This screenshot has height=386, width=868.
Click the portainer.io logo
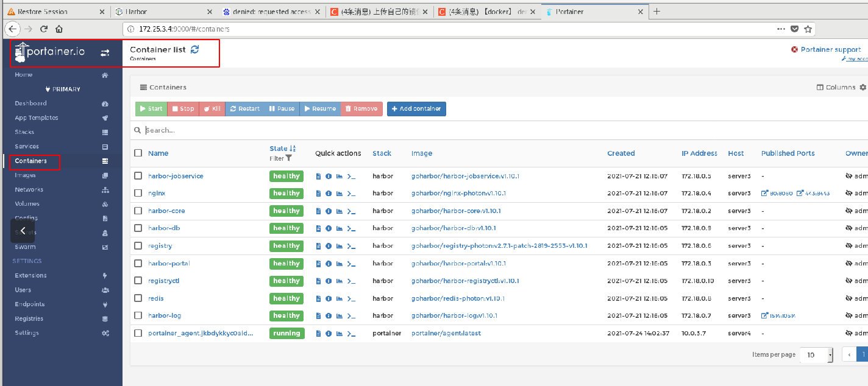pyautogui.click(x=50, y=52)
